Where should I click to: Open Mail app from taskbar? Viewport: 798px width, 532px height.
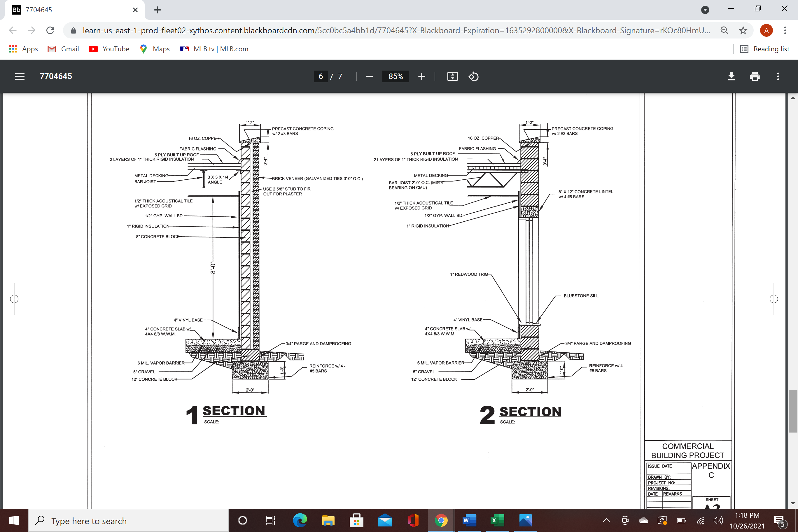(385, 520)
